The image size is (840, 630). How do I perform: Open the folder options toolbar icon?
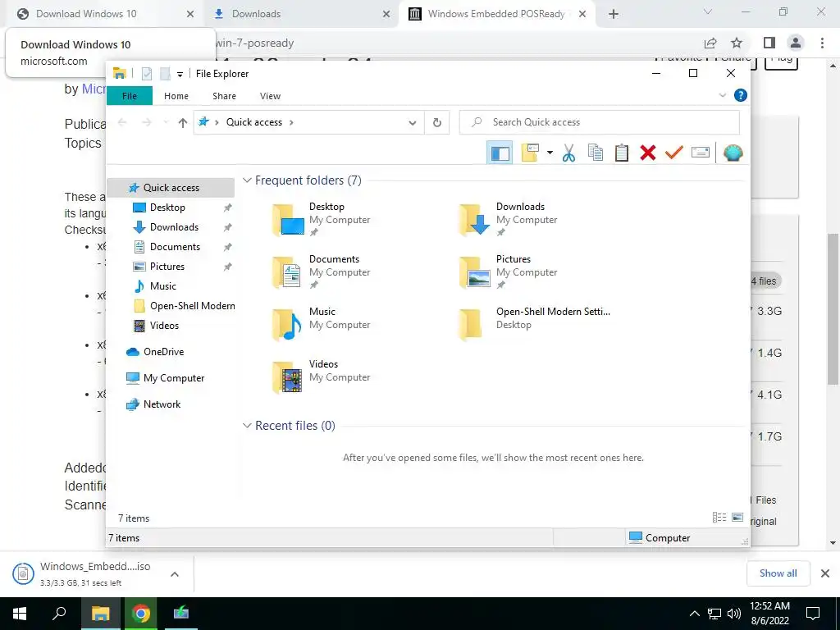530,153
